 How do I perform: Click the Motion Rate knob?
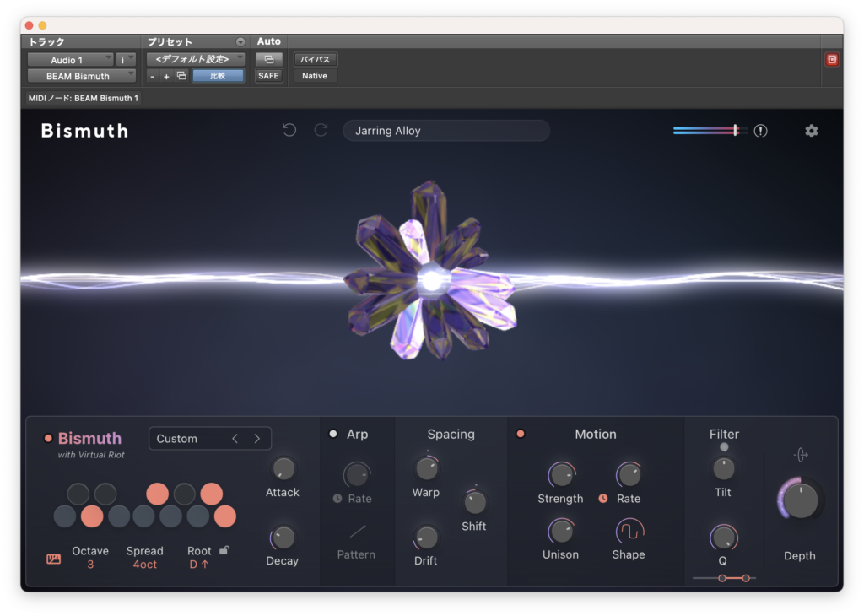pos(629,475)
